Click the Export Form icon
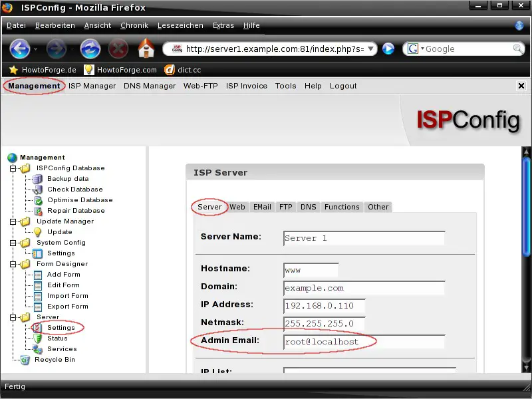532x399 pixels. click(x=38, y=307)
